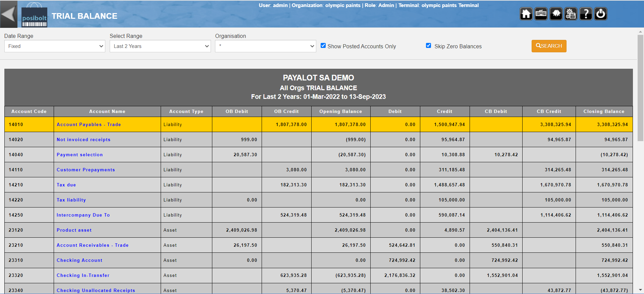Click CB Debit value 2,404,136.41

(502, 230)
